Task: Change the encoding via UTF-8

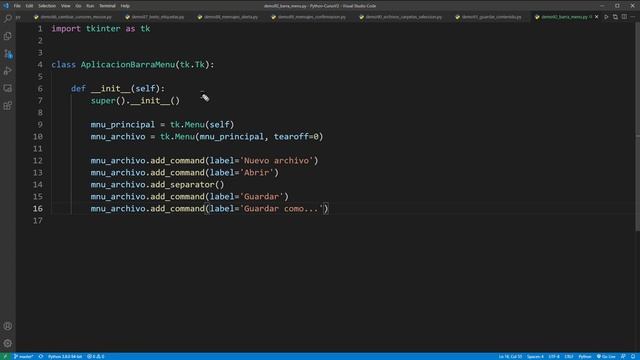Action: click(x=554, y=356)
